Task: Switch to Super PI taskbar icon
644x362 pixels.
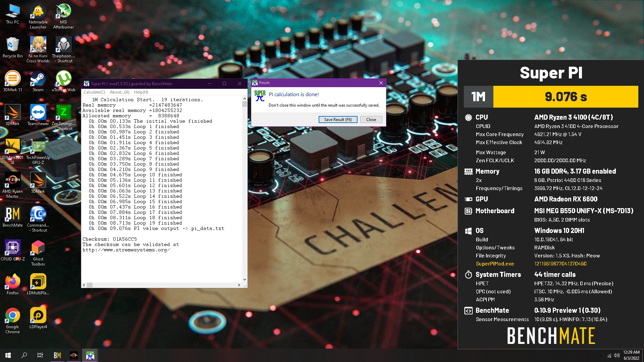Action: (90, 355)
